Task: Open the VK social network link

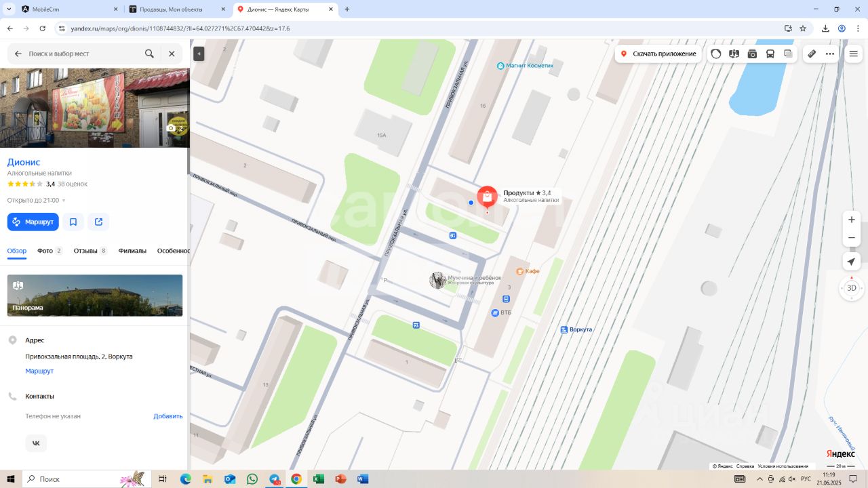Action: pos(36,443)
